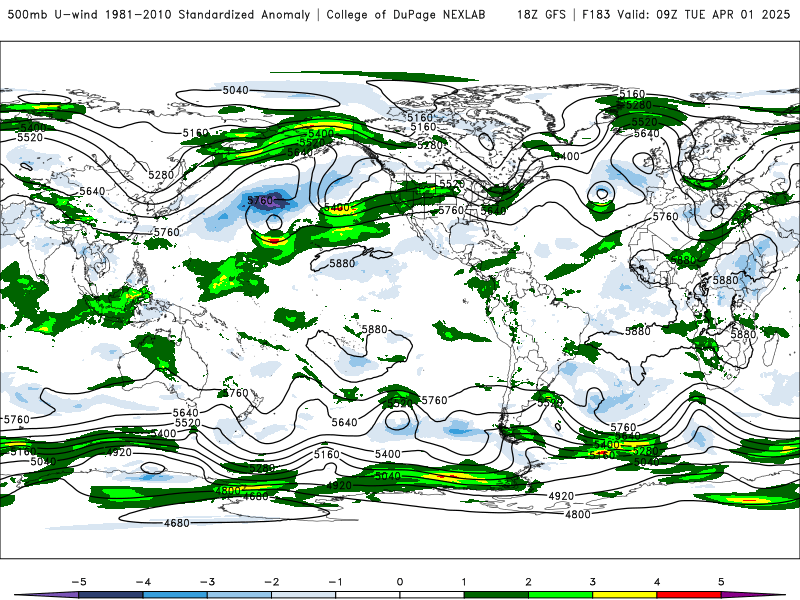Viewport: 800px width, 600px height.
Task: Click the 'College of DuPage NEXLAB' text
Action: click(x=406, y=14)
